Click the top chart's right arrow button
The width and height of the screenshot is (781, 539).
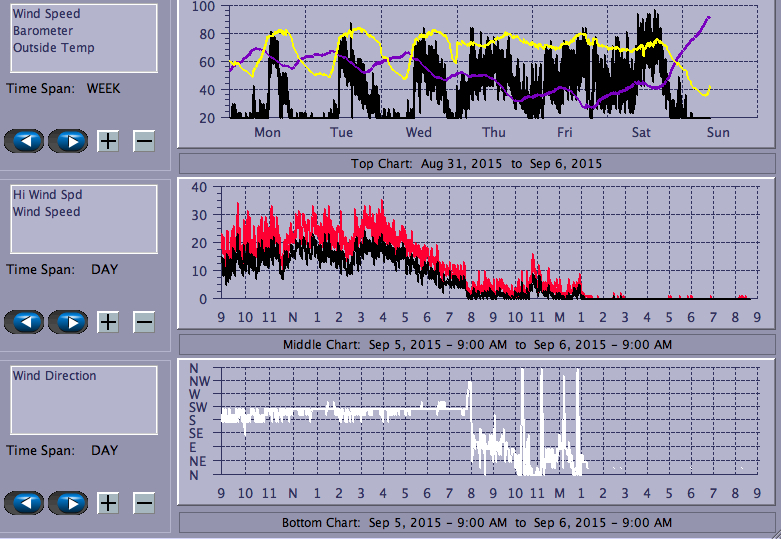pyautogui.click(x=68, y=141)
